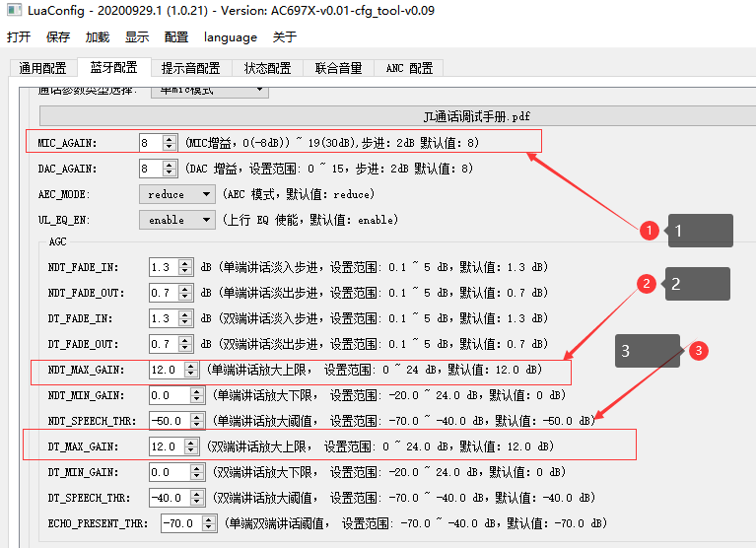Screen dimensions: 756x548
Task: Click the MIC_AGAIN spinner arrows
Action: (170, 143)
